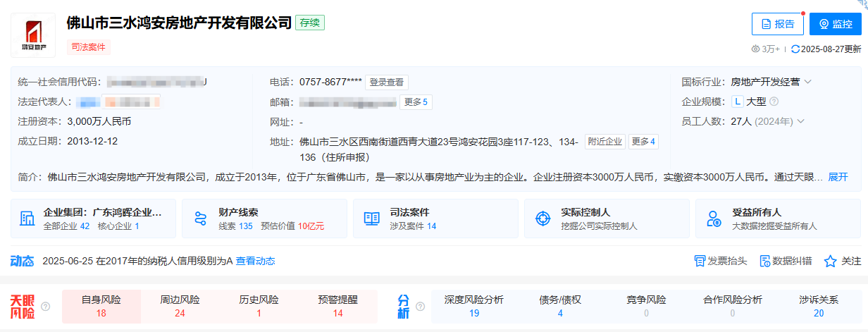The width and height of the screenshot is (868, 332).
Task: Click the 天眼风险 logo label
Action: click(x=23, y=307)
